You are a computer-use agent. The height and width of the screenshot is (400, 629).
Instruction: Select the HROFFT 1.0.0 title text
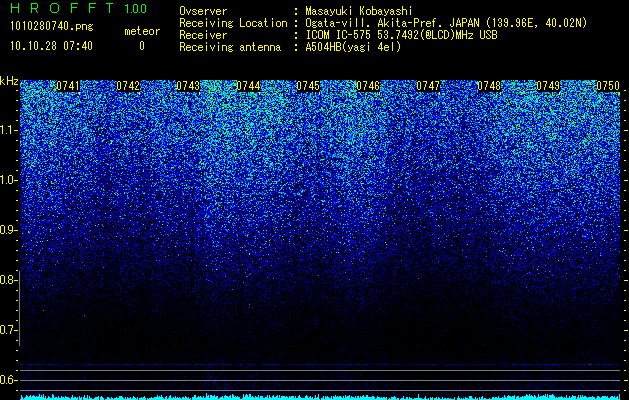tap(79, 8)
